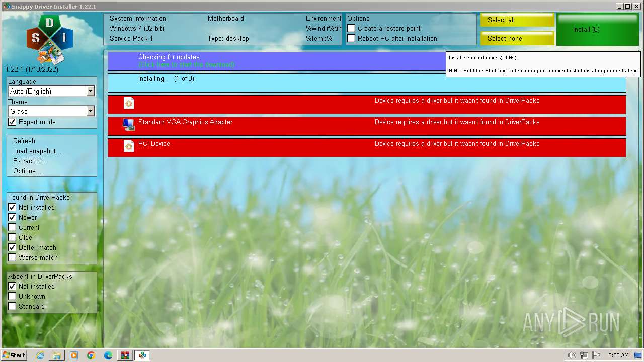Click the taskbar clock 2:03 AM

point(618,355)
